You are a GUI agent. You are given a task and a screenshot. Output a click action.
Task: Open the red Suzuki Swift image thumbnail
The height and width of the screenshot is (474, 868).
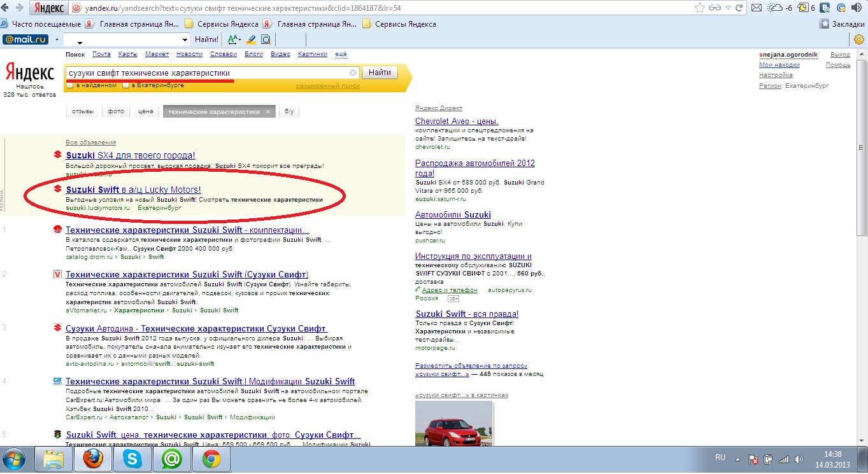click(453, 422)
